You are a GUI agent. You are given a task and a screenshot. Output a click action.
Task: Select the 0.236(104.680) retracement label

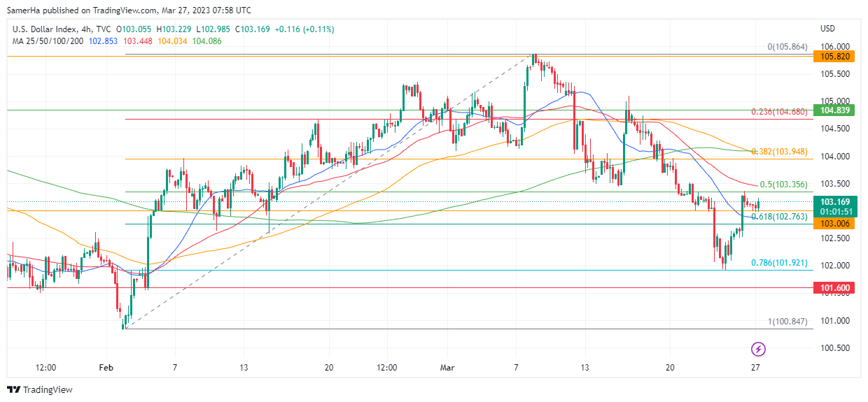coord(779,111)
